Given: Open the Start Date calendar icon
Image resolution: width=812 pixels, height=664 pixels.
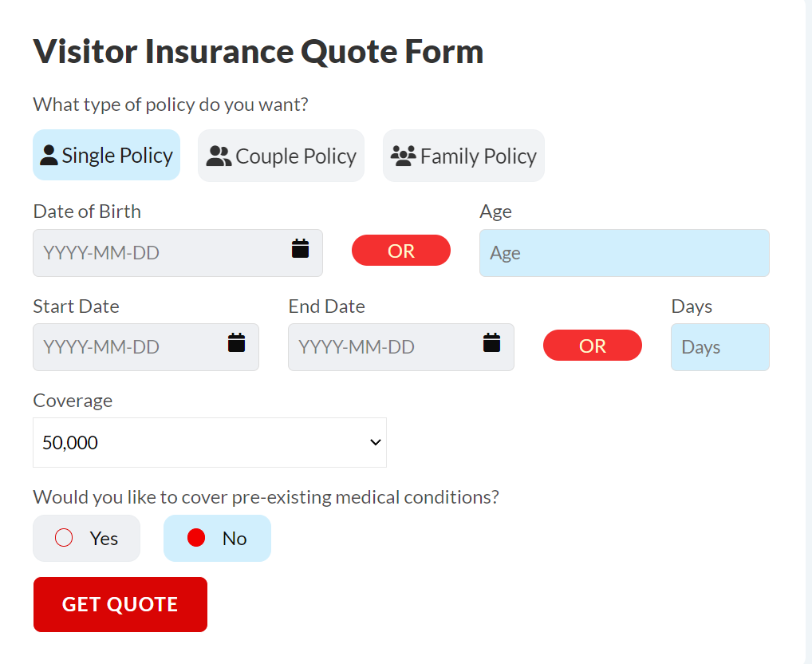Looking at the screenshot, I should click(x=236, y=342).
